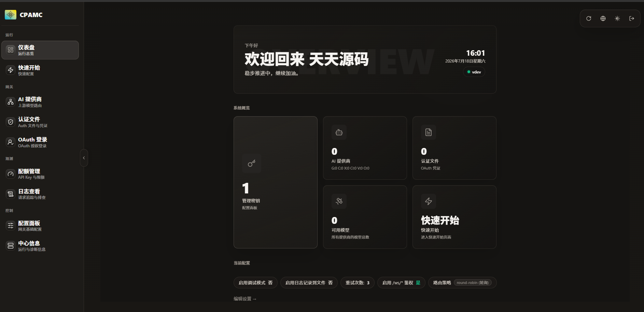Viewport: 644px width, 312px height.
Task: Click the CPAMC logo icon
Action: tap(11, 15)
